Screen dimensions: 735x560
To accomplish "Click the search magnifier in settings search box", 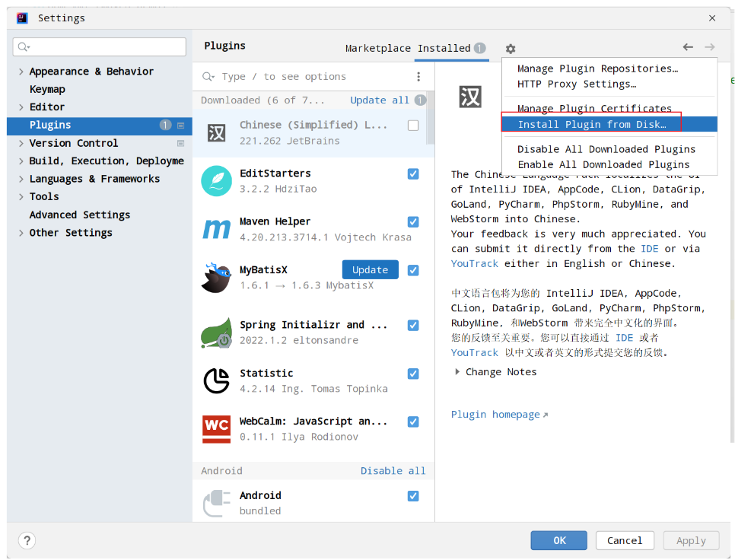I will coord(24,47).
